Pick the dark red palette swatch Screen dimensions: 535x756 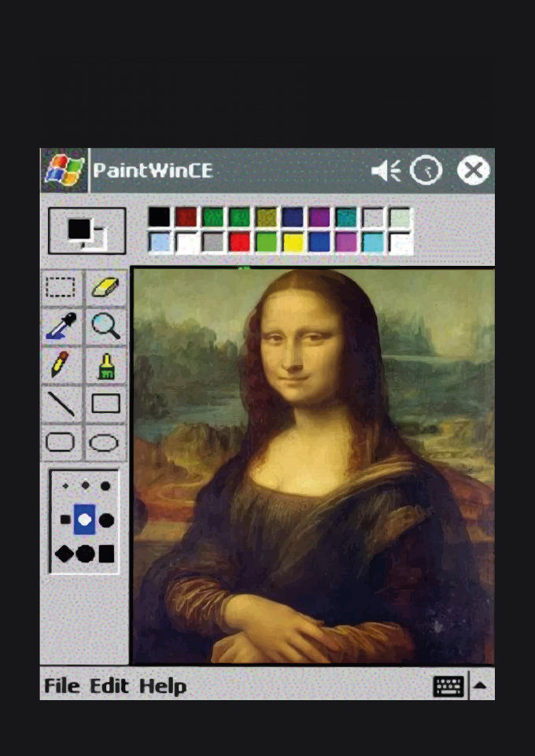click(x=186, y=217)
